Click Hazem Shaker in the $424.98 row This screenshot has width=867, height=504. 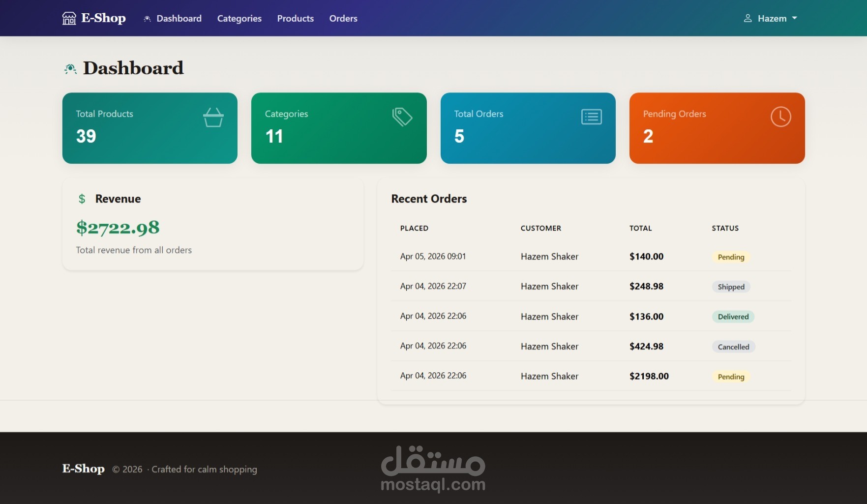(549, 346)
